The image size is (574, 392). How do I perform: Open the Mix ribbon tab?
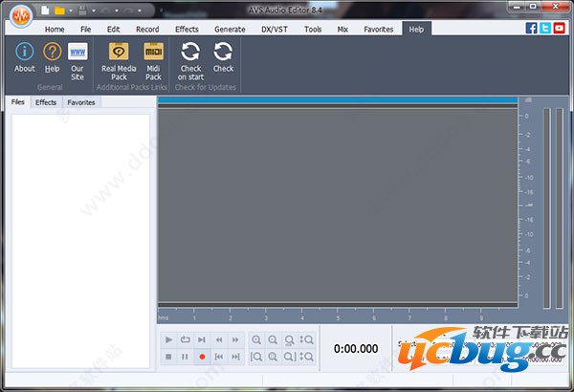pyautogui.click(x=342, y=30)
